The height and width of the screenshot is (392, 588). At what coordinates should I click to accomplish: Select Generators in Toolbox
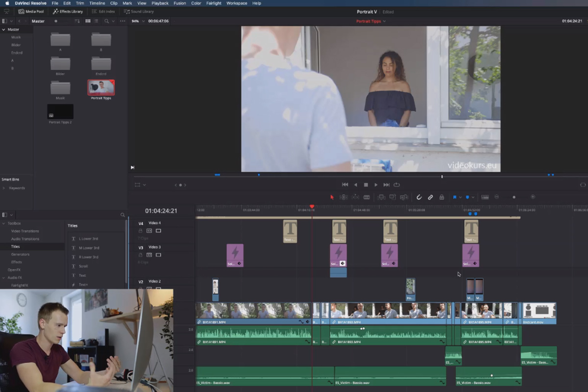coord(20,254)
